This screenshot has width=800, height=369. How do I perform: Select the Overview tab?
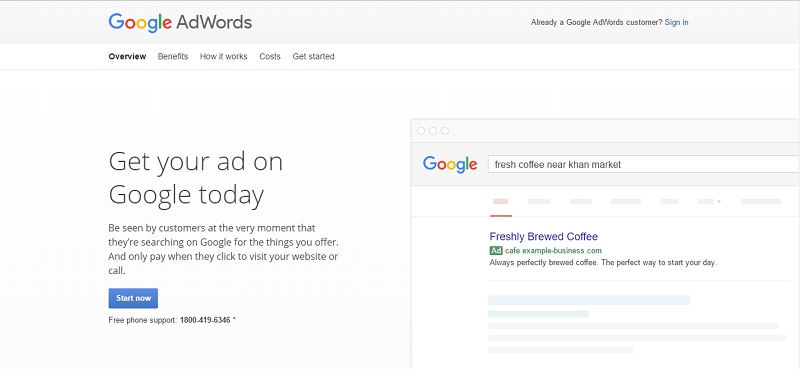[x=127, y=56]
